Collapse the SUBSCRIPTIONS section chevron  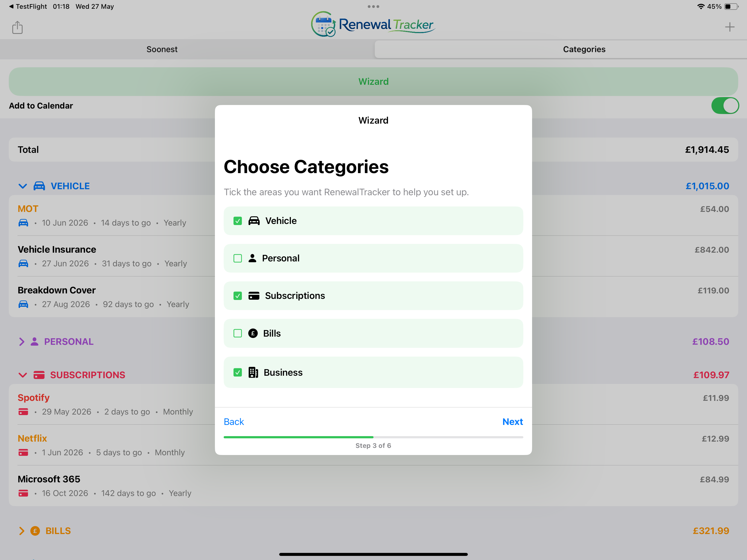pos(23,375)
